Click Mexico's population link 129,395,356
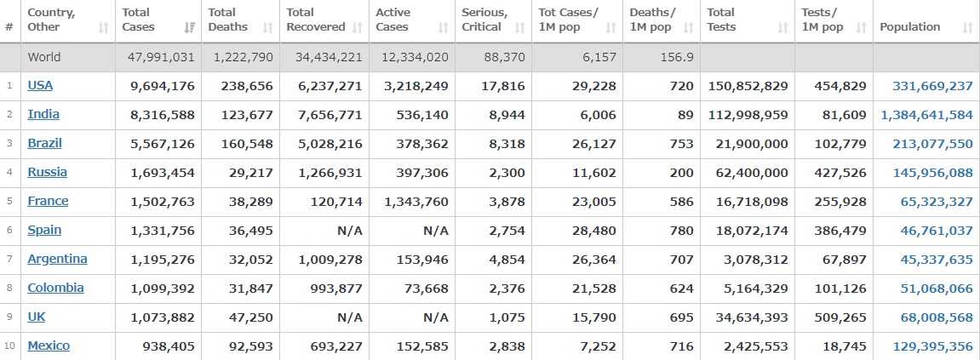The width and height of the screenshot is (980, 360). (x=932, y=346)
